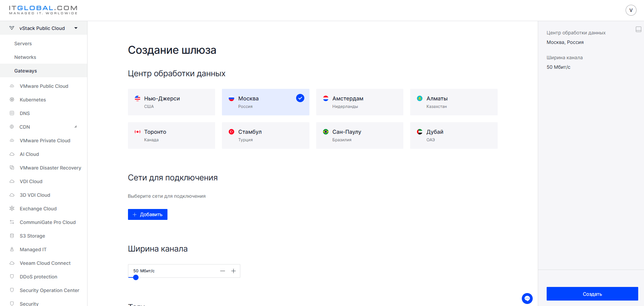Click the Добавить network button
The image size is (644, 306).
coord(147,214)
